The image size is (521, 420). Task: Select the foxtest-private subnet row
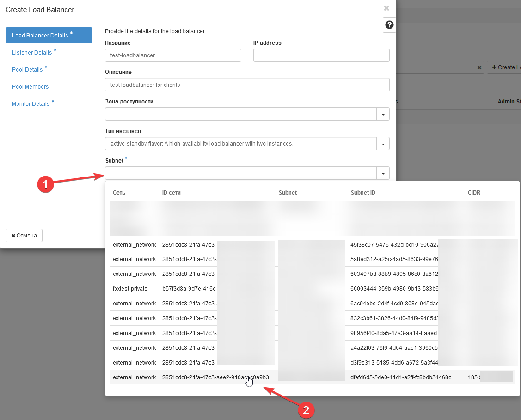130,289
